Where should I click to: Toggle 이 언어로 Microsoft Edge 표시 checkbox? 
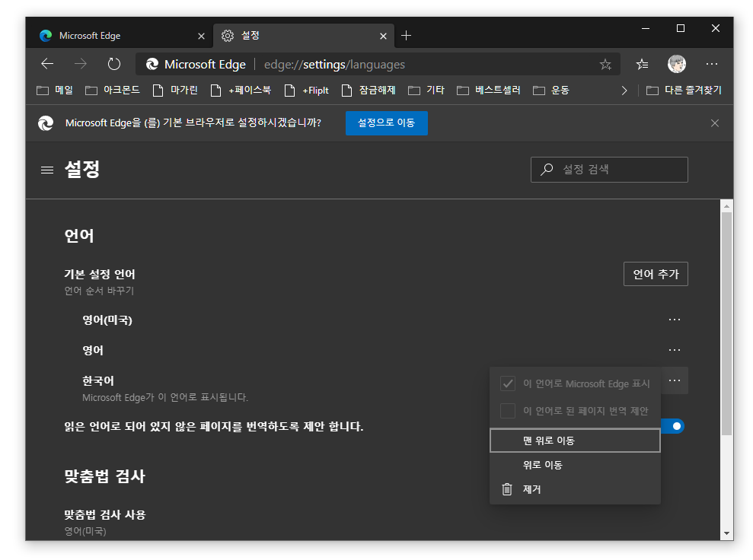pyautogui.click(x=508, y=383)
